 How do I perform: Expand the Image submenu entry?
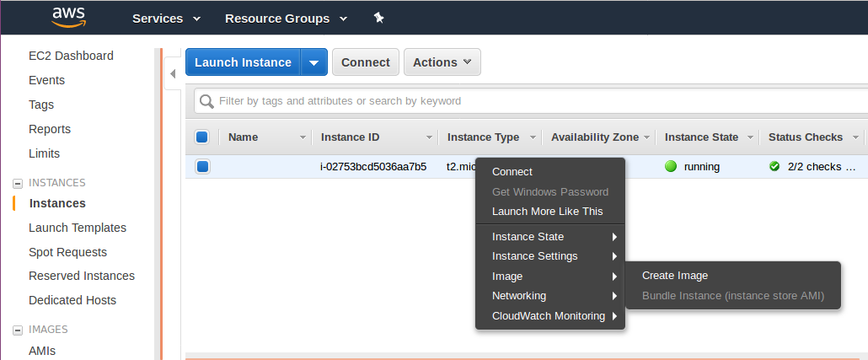click(x=550, y=276)
